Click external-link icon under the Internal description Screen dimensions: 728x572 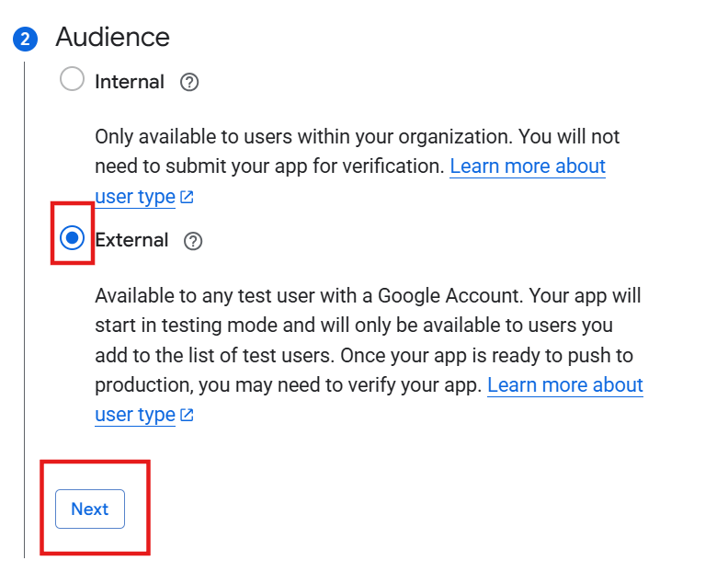pyautogui.click(x=187, y=198)
